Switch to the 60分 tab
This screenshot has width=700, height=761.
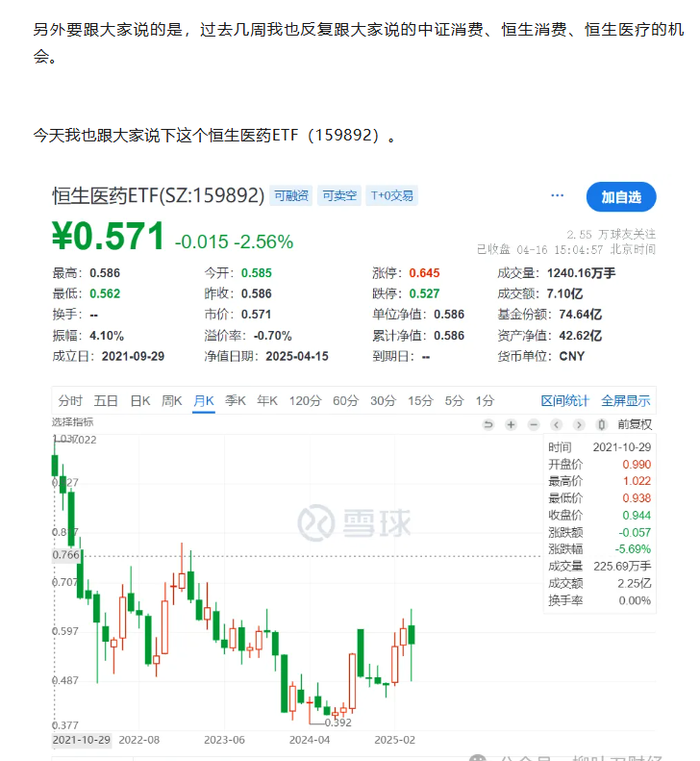pos(345,401)
